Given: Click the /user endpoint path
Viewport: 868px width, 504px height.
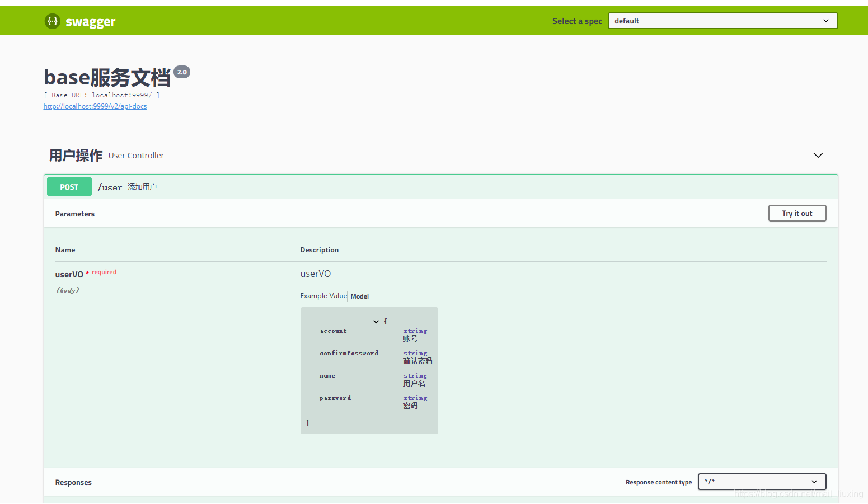Looking at the screenshot, I should [x=110, y=187].
